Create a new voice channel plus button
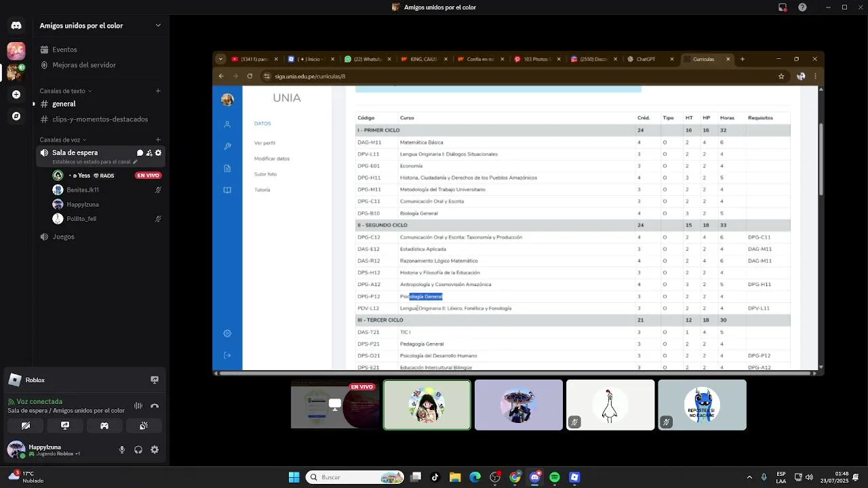868x488 pixels. point(158,140)
